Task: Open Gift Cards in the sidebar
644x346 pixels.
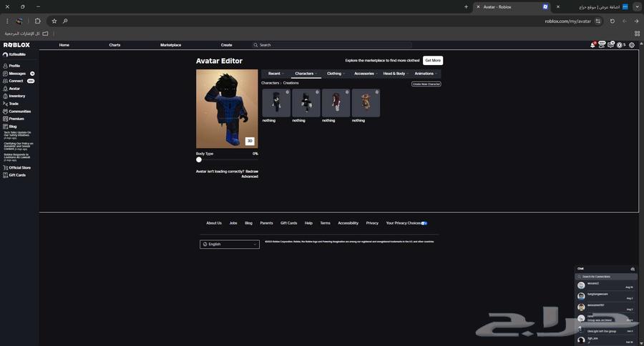Action: (x=14, y=175)
